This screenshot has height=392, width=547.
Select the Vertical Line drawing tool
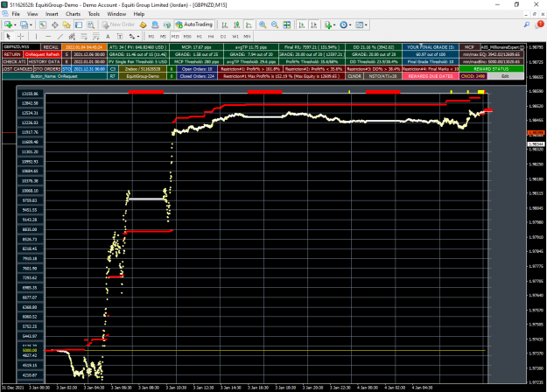[36, 36]
